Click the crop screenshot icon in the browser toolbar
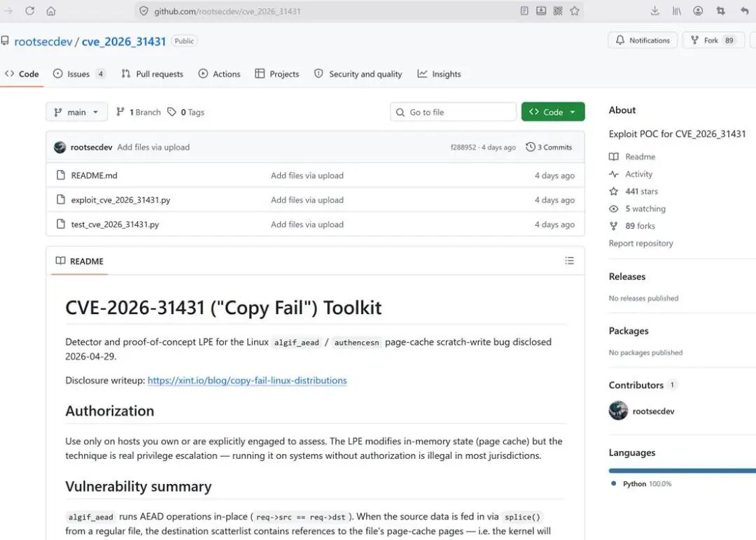 click(721, 10)
